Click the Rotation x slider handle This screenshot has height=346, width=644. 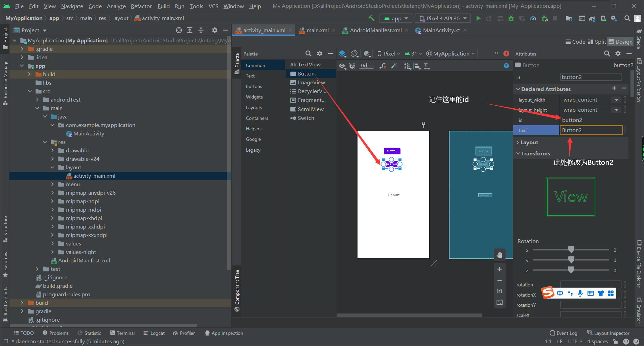[571, 250]
